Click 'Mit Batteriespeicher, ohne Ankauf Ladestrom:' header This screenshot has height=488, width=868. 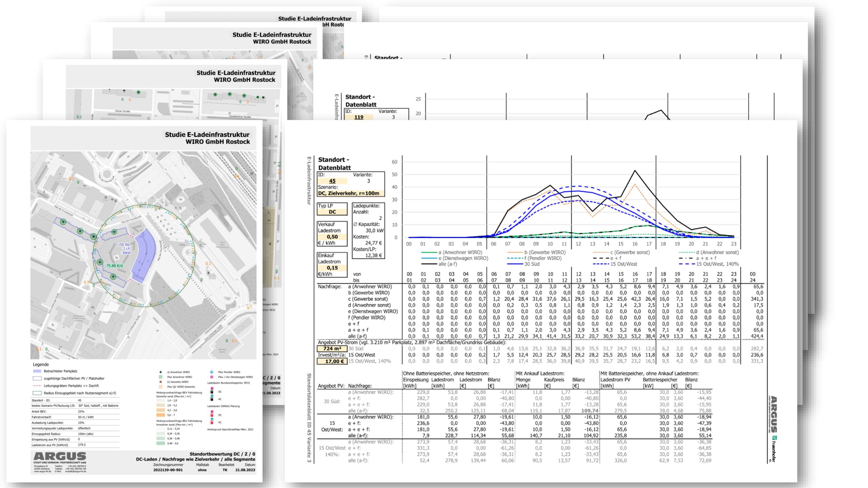pos(649,373)
